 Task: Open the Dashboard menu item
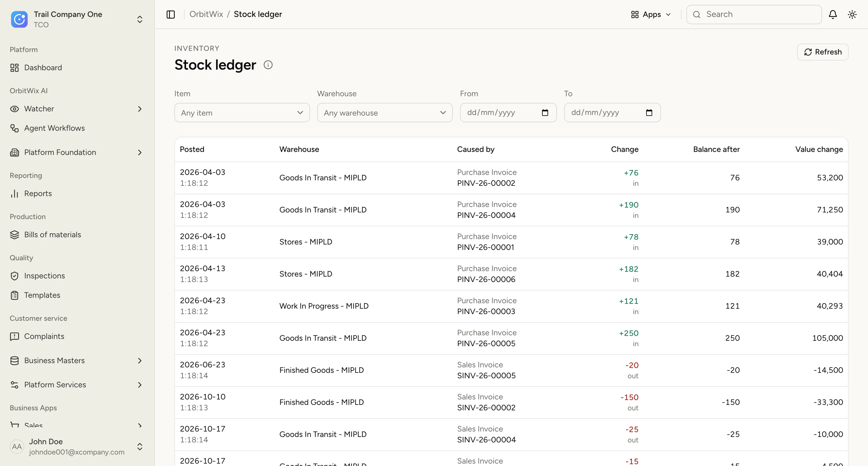click(77, 68)
